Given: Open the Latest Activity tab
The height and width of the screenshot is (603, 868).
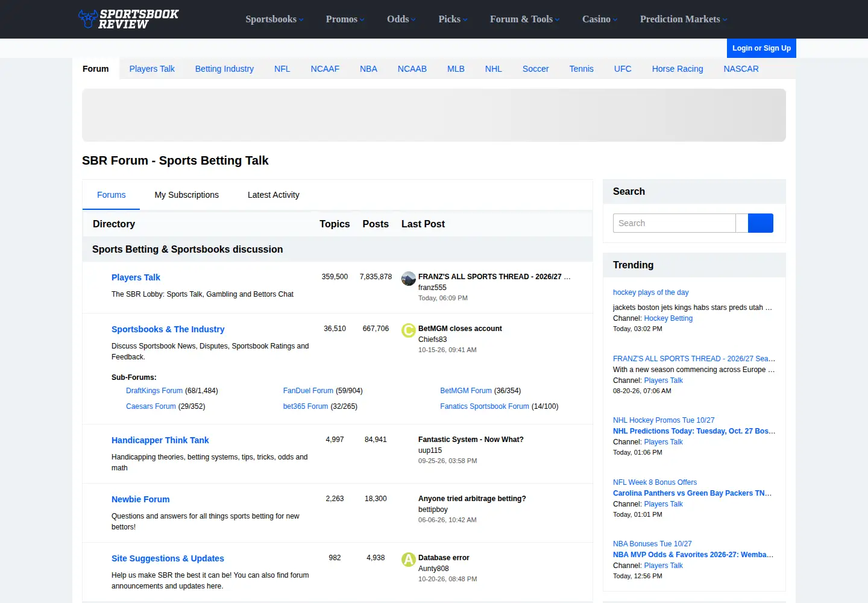Looking at the screenshot, I should pos(274,195).
